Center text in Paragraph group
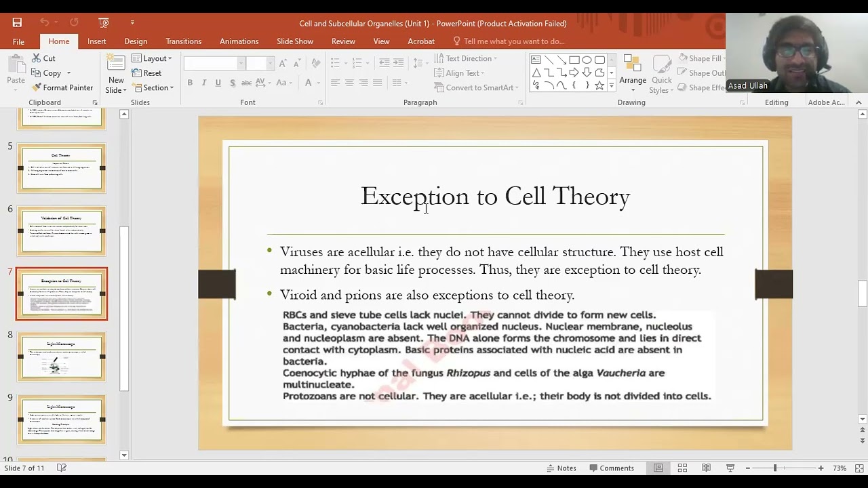 pos(349,83)
